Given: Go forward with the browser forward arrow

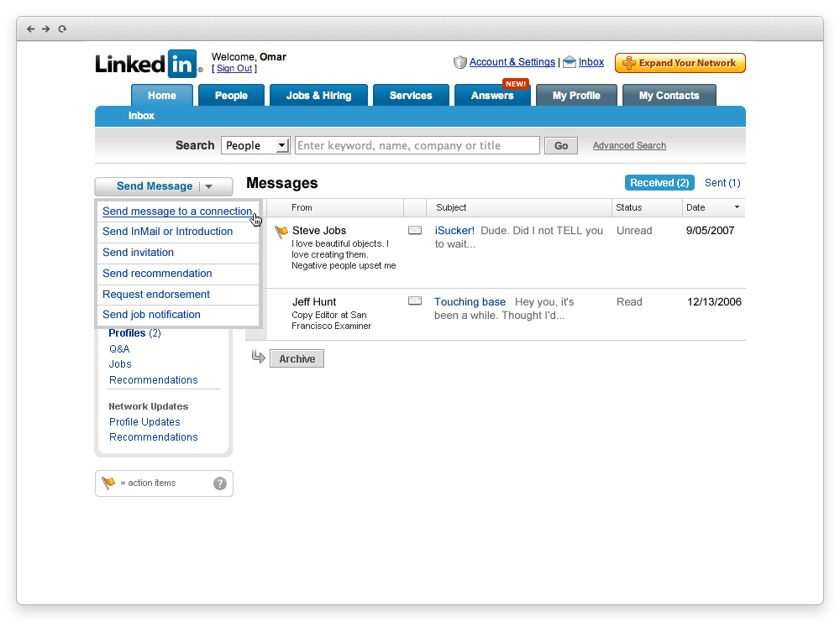Looking at the screenshot, I should (x=46, y=29).
